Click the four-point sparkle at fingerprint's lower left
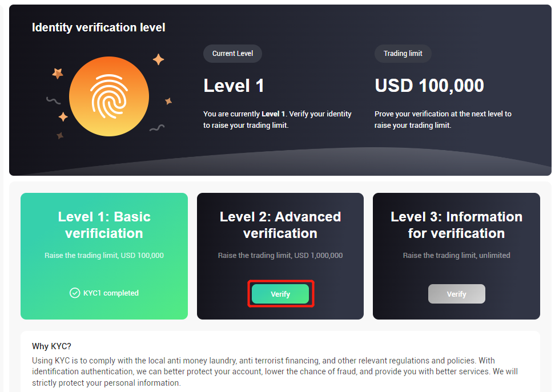 [63, 117]
